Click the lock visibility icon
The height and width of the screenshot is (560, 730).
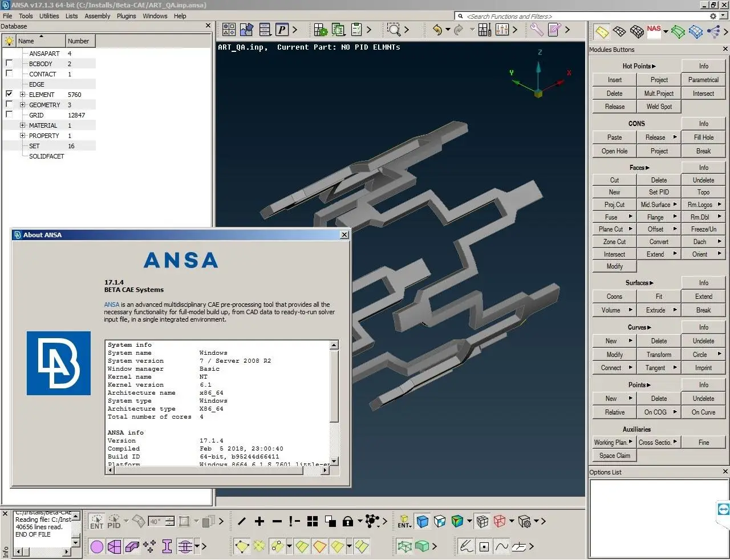[347, 521]
